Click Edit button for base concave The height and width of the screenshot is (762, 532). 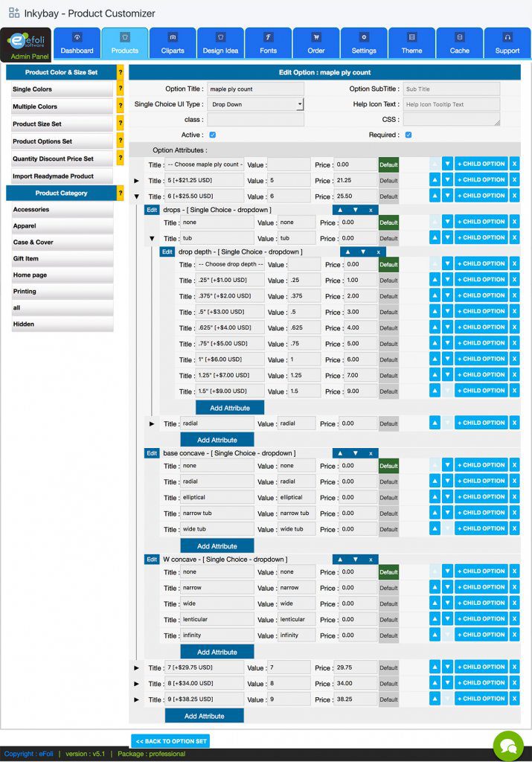(152, 453)
